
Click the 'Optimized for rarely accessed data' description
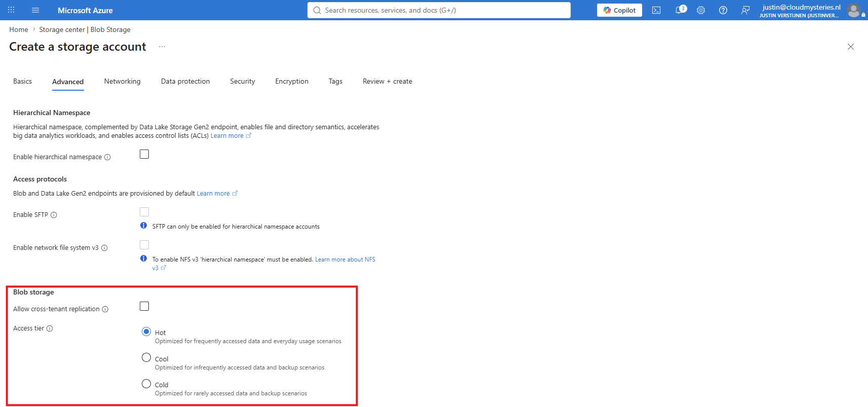click(231, 393)
